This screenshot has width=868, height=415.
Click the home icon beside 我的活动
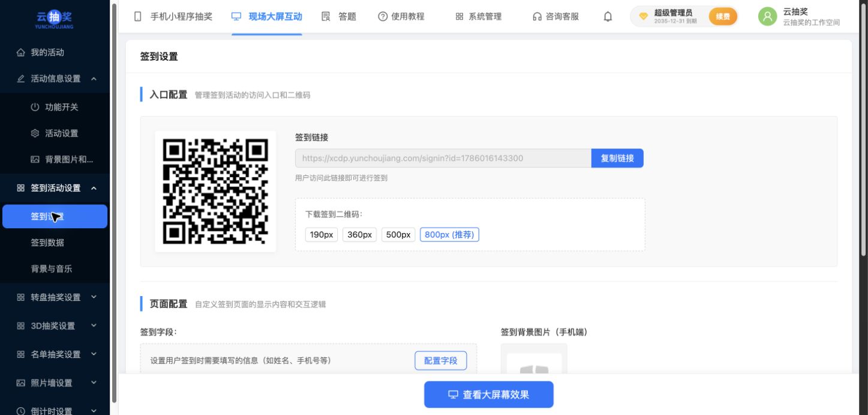click(21, 52)
